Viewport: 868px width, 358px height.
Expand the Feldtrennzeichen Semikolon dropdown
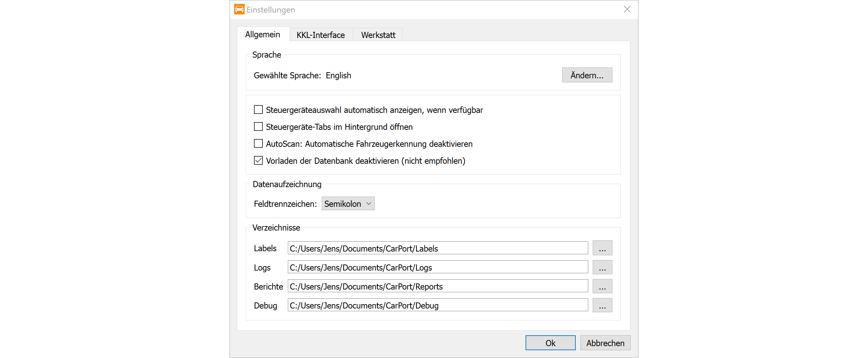pyautogui.click(x=348, y=204)
